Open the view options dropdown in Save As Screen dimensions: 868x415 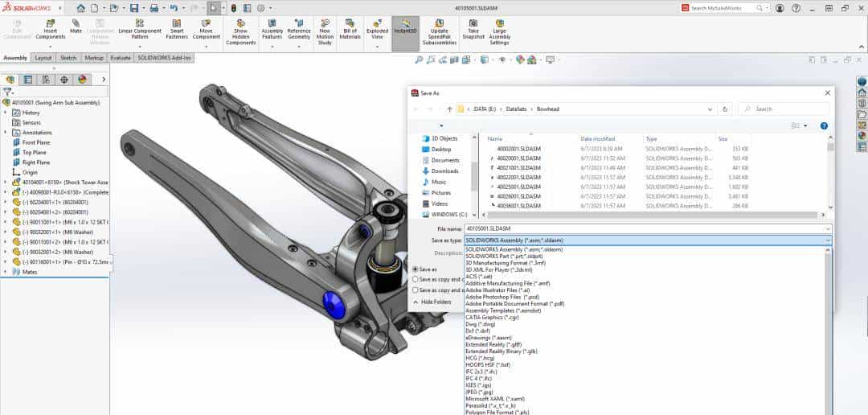(x=805, y=125)
